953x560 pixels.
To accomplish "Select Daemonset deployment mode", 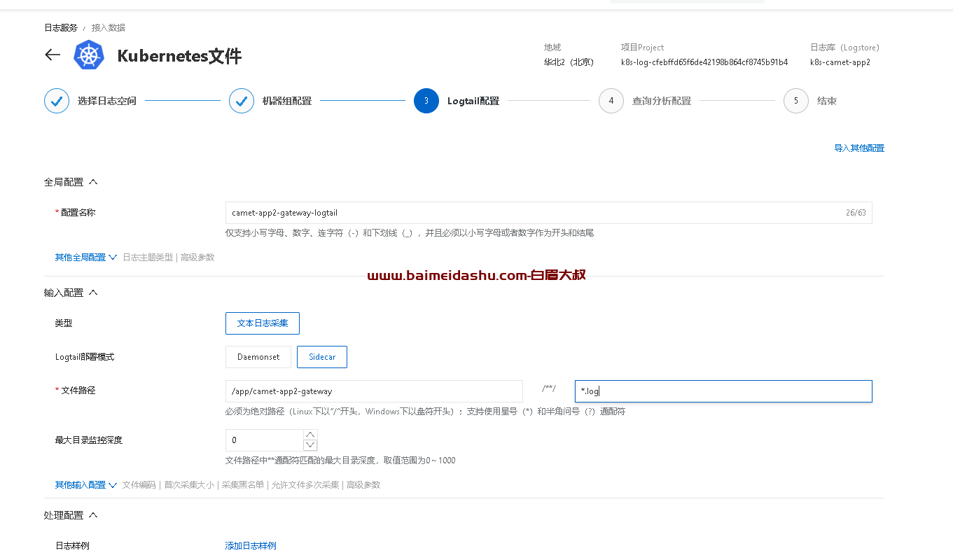I will (258, 357).
